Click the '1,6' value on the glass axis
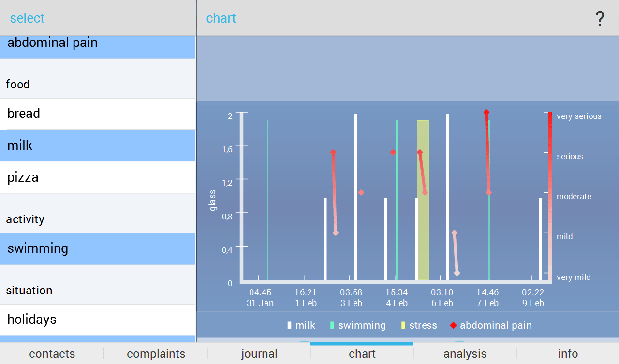Screen dimensions: 619x364 (227, 149)
